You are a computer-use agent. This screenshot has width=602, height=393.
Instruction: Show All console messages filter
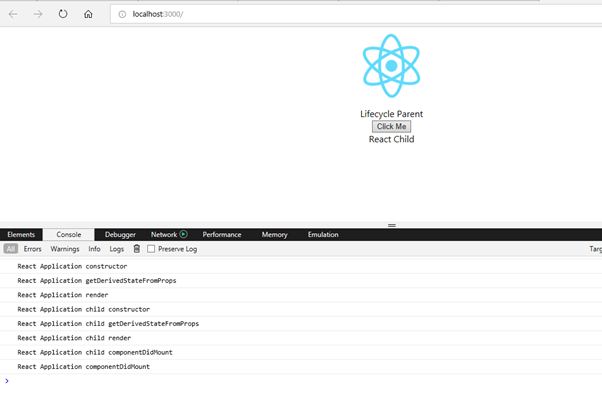tap(11, 249)
